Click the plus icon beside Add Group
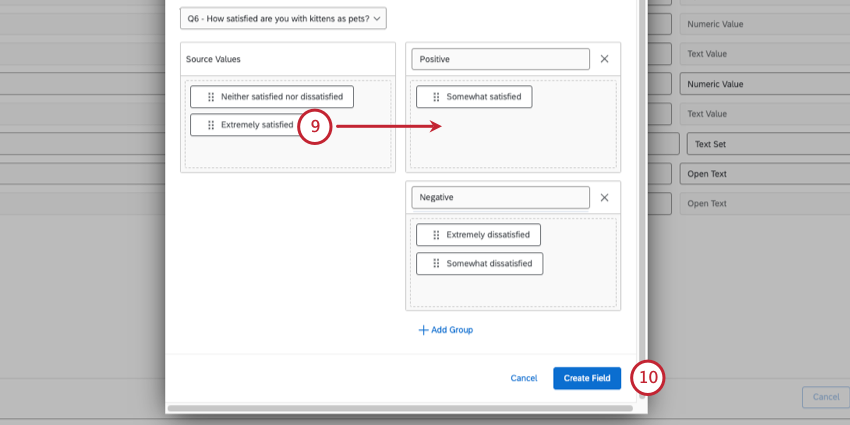The image size is (850, 425). tap(423, 330)
